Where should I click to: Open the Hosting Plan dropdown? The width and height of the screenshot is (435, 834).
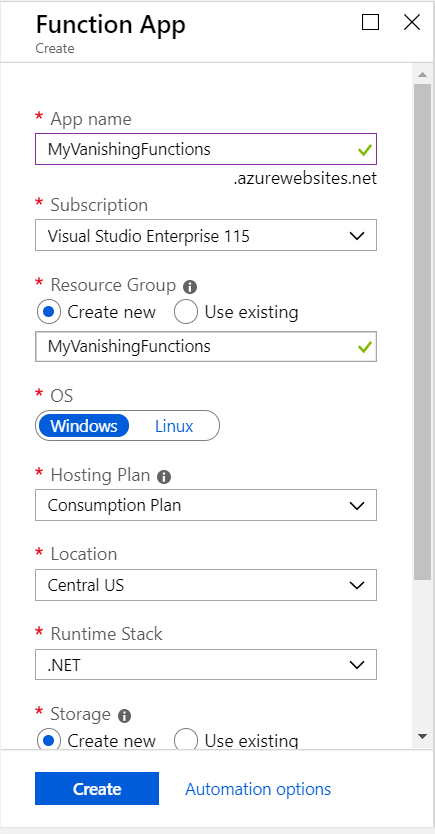[x=206, y=505]
